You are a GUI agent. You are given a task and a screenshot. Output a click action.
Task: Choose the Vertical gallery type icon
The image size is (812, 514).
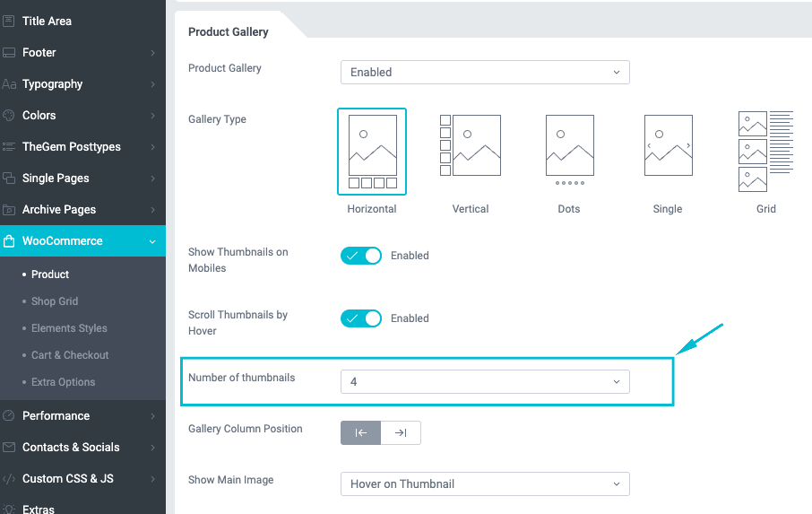pos(470,145)
